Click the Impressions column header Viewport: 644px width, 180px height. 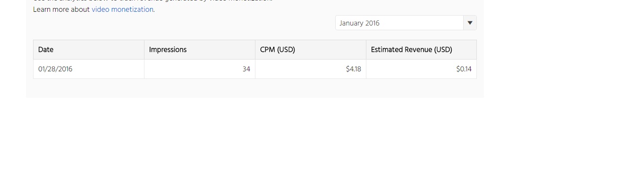tap(200, 50)
